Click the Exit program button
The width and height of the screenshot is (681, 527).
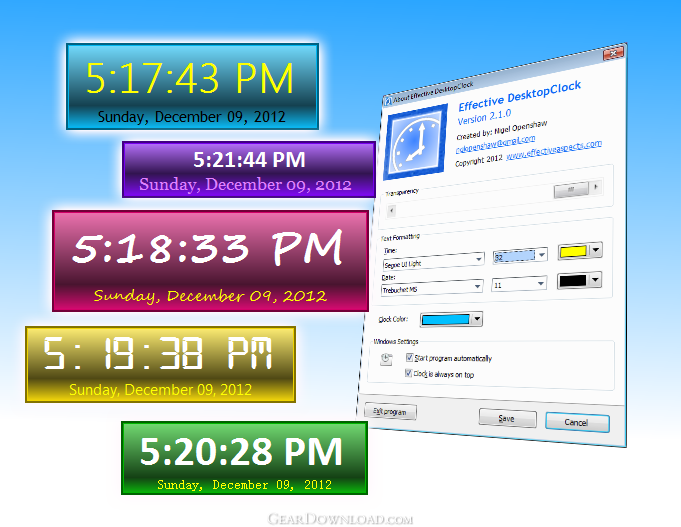click(390, 411)
